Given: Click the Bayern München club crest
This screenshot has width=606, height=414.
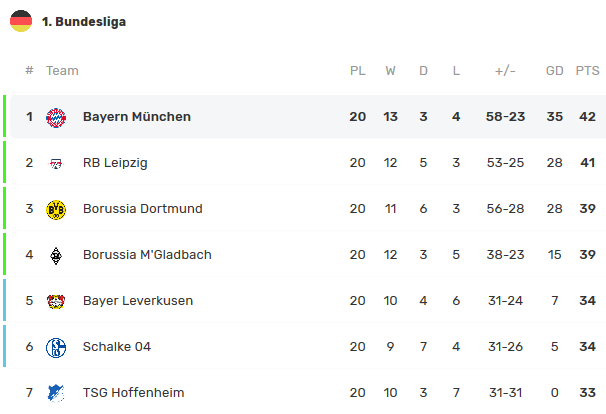Looking at the screenshot, I should click(56, 117).
